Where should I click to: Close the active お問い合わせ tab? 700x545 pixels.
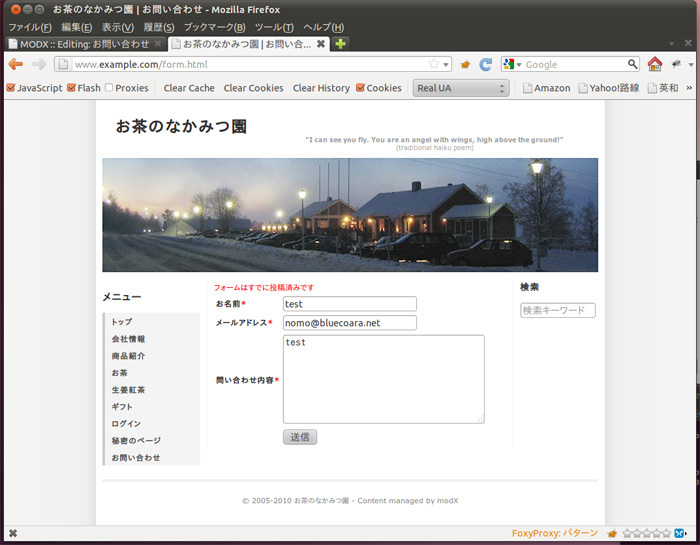[321, 44]
